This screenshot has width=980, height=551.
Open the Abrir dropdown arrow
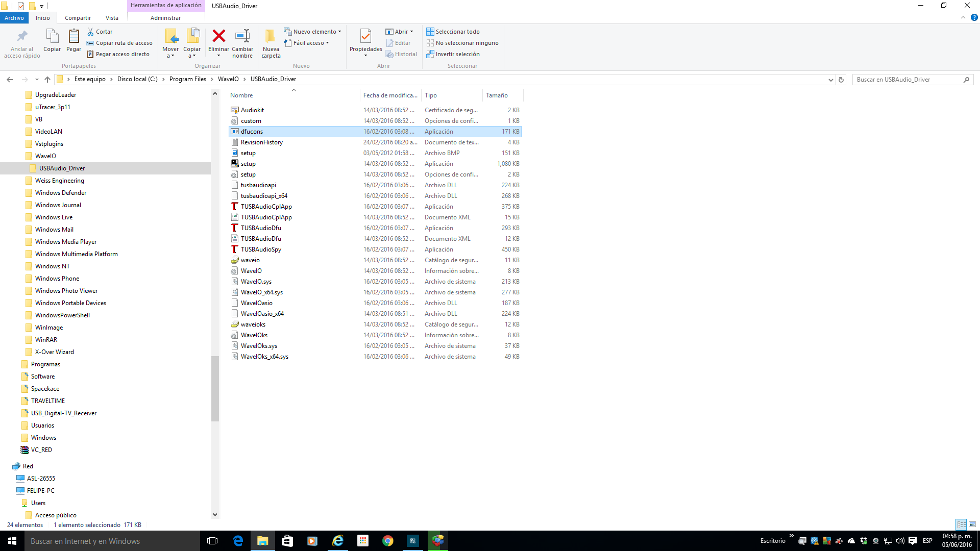point(411,32)
